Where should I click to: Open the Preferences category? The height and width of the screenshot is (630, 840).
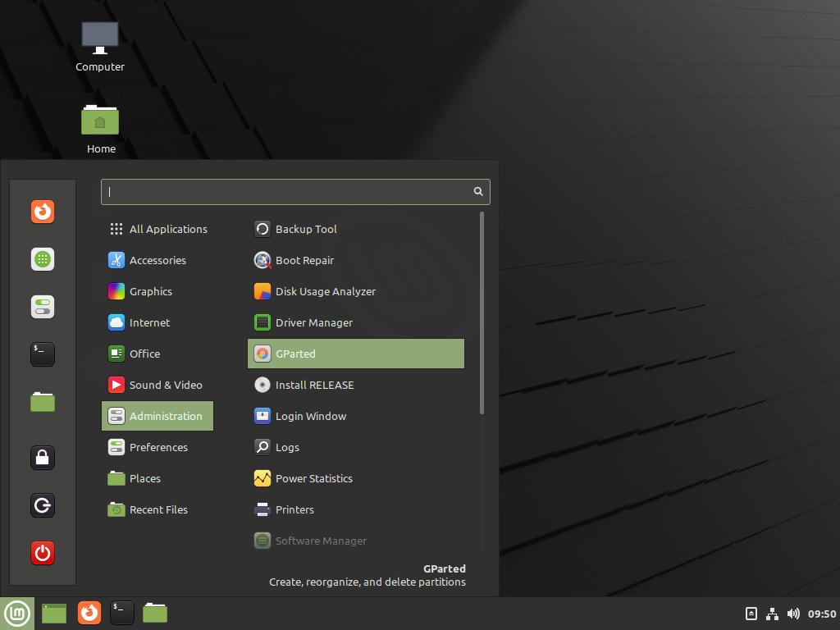(x=158, y=447)
